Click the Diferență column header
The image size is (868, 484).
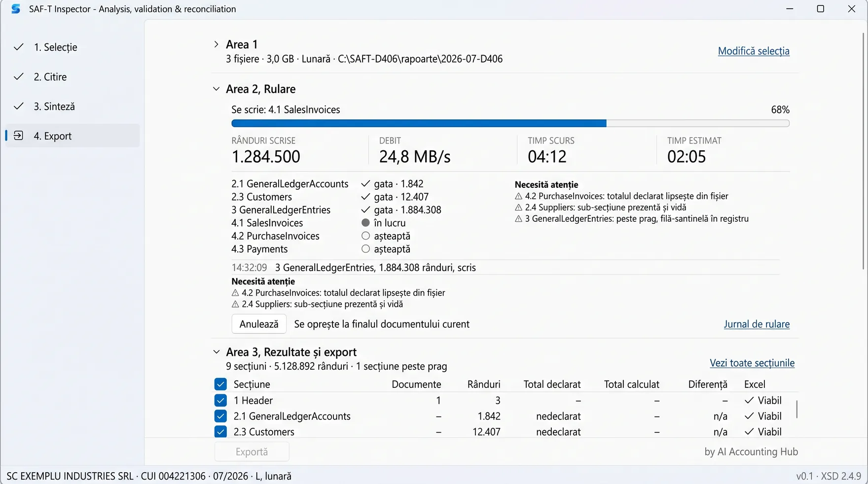pos(708,384)
